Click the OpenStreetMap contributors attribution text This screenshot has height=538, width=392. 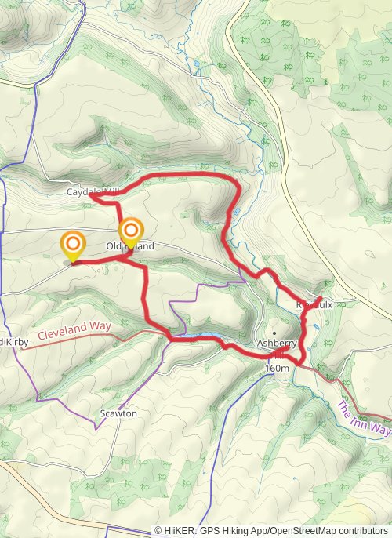point(328,530)
